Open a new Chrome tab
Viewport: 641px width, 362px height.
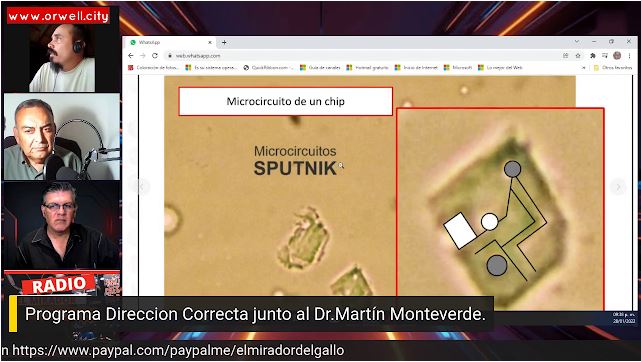coord(224,42)
